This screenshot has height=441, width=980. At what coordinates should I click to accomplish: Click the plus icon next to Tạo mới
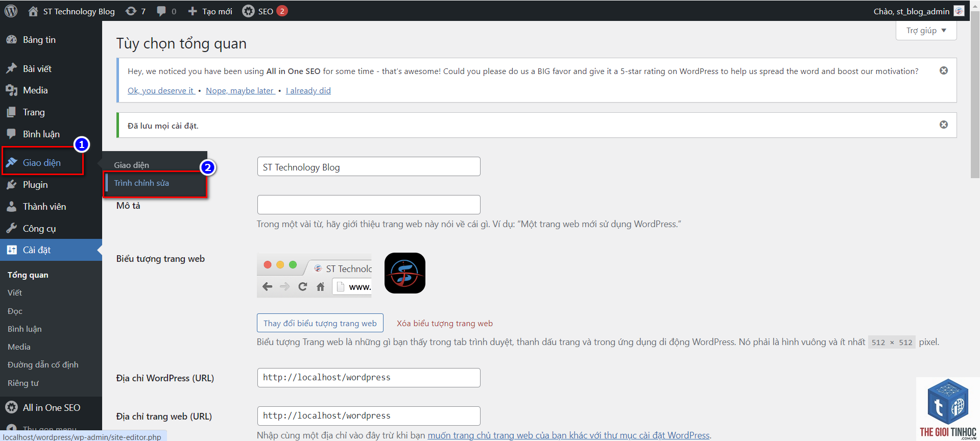193,11
